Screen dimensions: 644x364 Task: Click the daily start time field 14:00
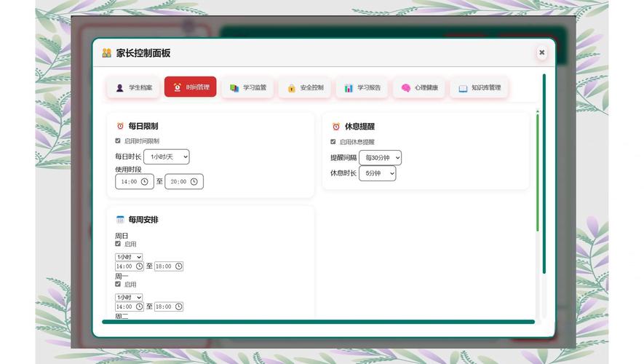[135, 181]
